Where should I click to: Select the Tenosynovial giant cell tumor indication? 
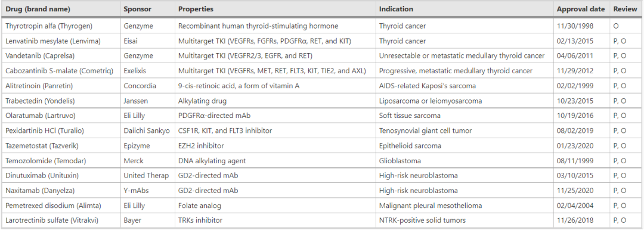426,130
